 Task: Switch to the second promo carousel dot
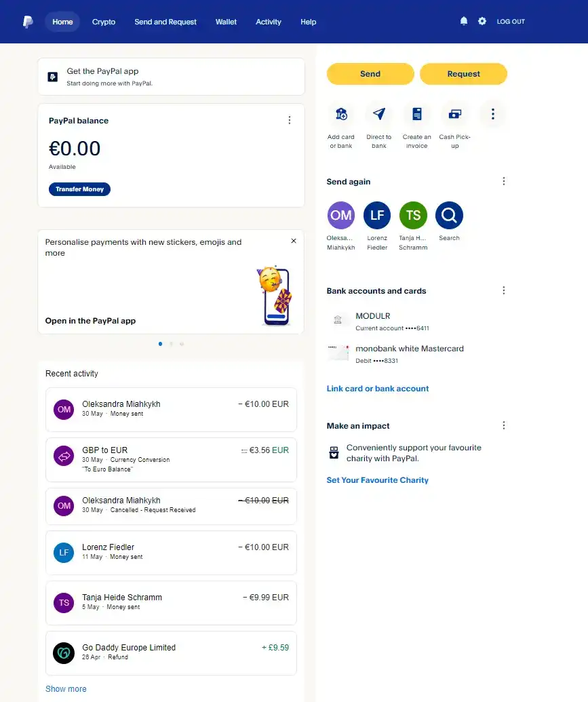pyautogui.click(x=171, y=344)
